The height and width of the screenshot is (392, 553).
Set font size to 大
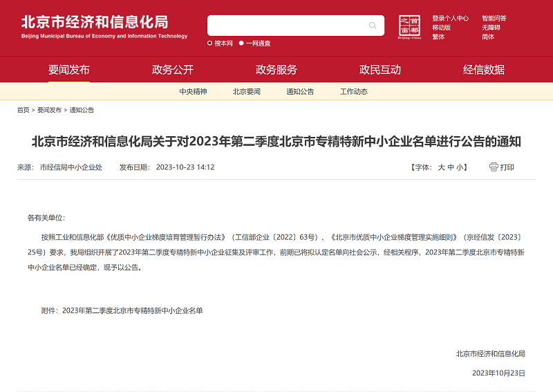[x=441, y=167]
